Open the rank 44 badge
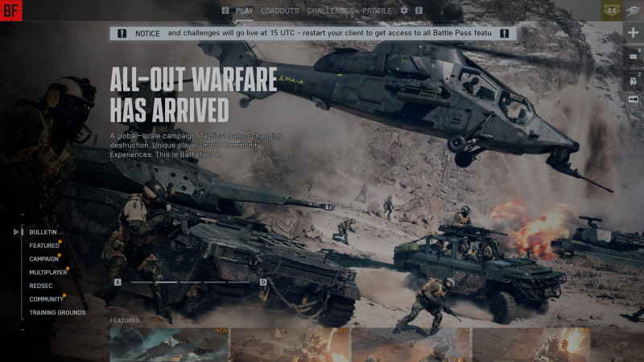 612,10
